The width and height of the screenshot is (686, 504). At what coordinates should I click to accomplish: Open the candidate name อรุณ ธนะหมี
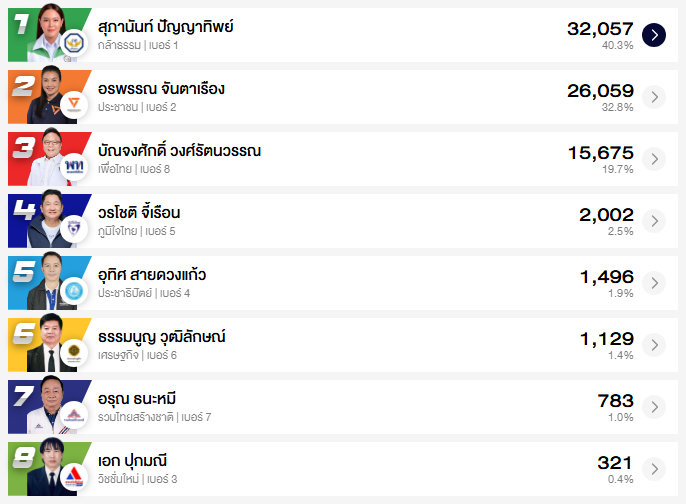tap(138, 399)
